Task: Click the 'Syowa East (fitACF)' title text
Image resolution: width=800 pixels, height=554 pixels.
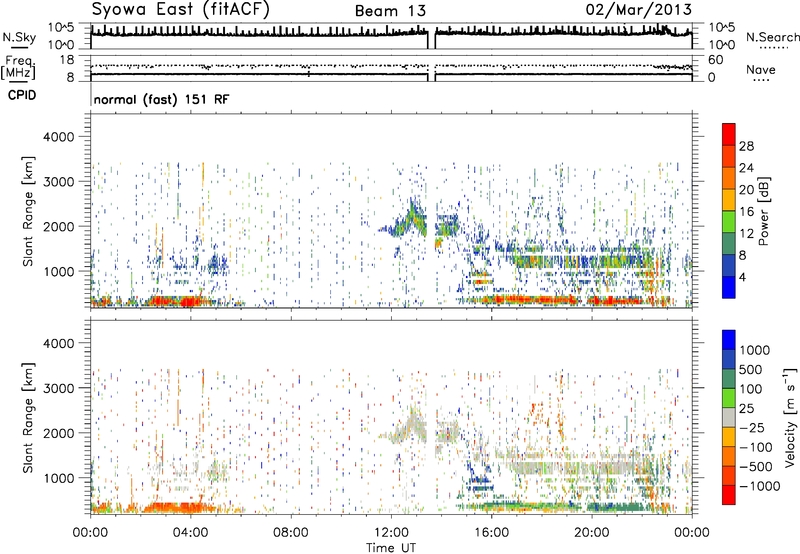Action: click(x=180, y=10)
